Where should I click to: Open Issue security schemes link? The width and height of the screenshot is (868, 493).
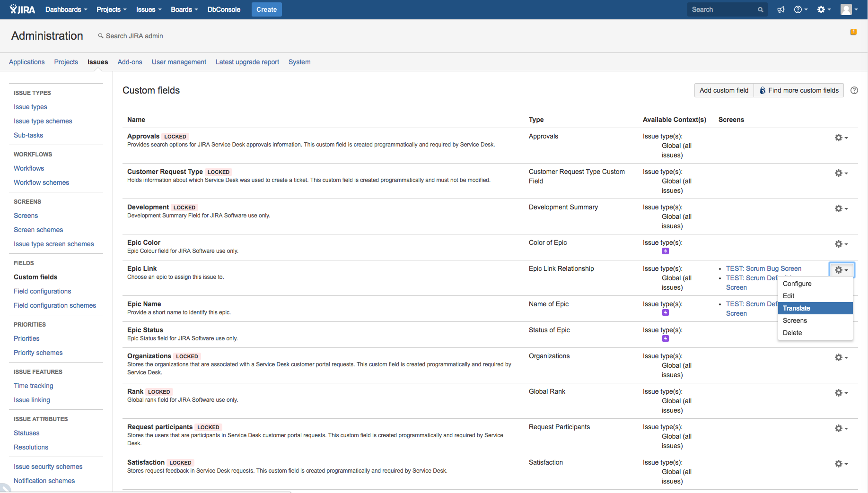point(48,467)
